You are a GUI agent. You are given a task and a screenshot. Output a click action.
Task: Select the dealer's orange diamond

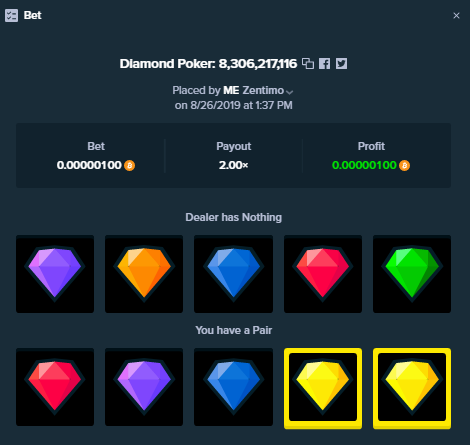click(x=144, y=274)
